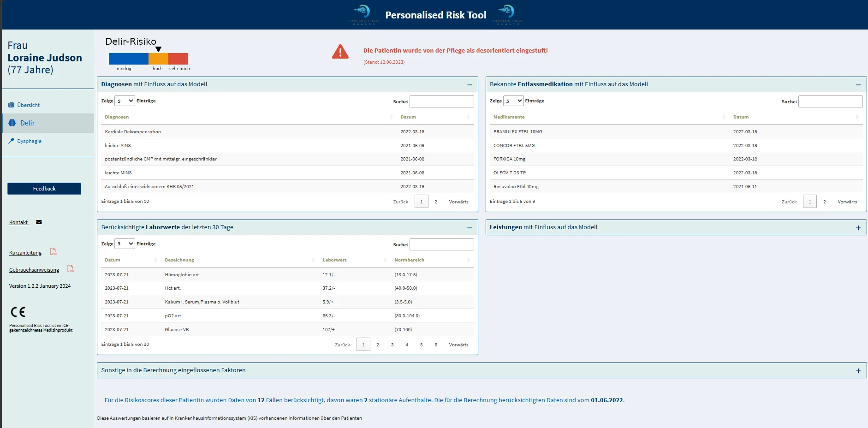Open page 3 of Laborwerte table
This screenshot has height=428, width=868.
click(392, 345)
